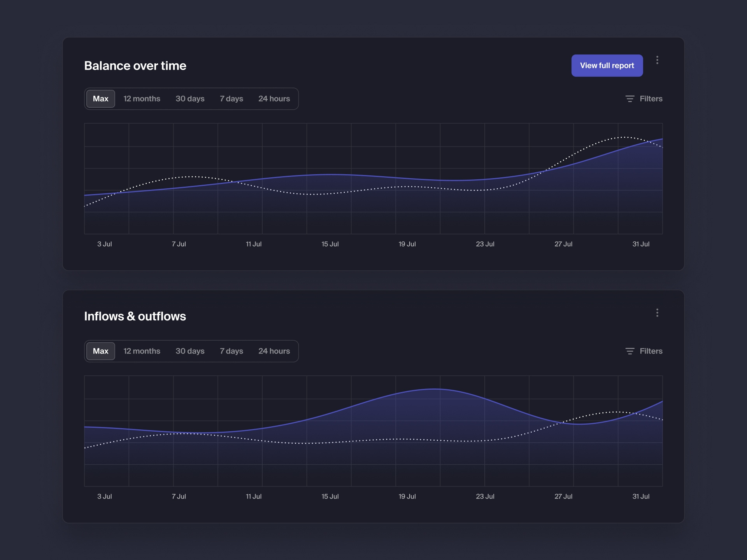Viewport: 747px width, 560px height.
Task: Click Balance over time heading
Action: (x=135, y=66)
